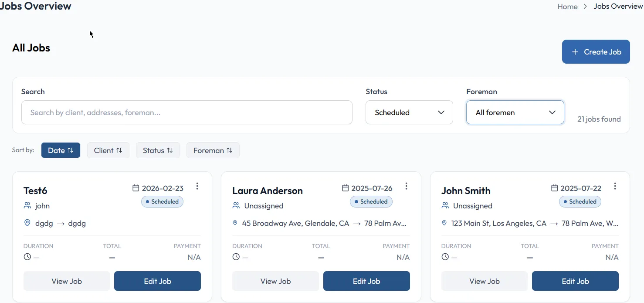Screen dimensions: 644x303
Task: Click the 21 jobs found text
Action: [x=599, y=119]
